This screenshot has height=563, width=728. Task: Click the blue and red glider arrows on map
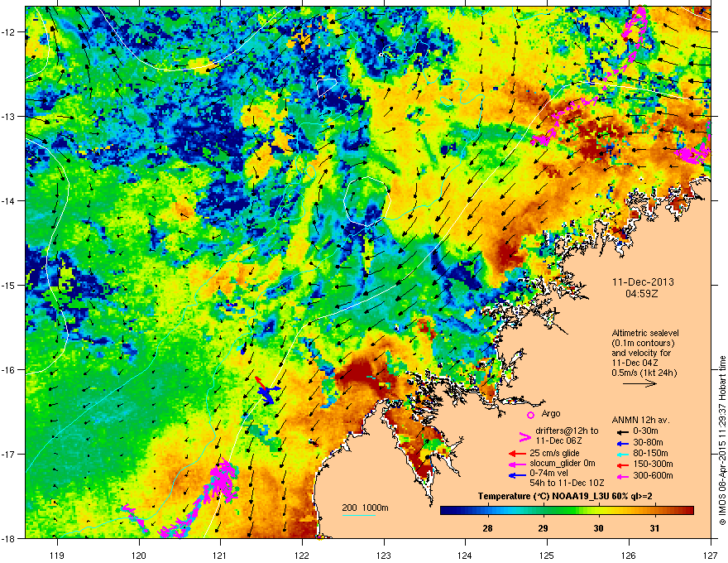pyautogui.click(x=266, y=391)
